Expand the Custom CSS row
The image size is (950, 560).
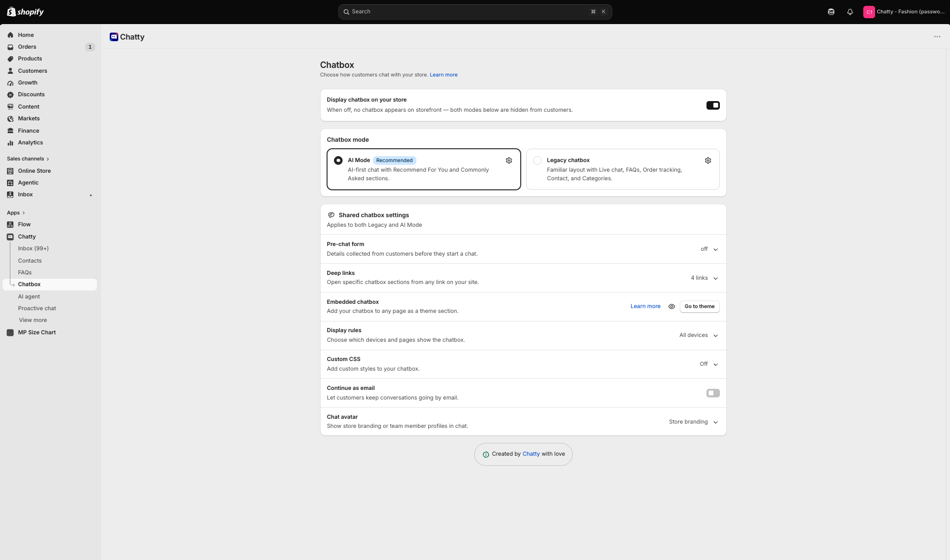pos(523,364)
